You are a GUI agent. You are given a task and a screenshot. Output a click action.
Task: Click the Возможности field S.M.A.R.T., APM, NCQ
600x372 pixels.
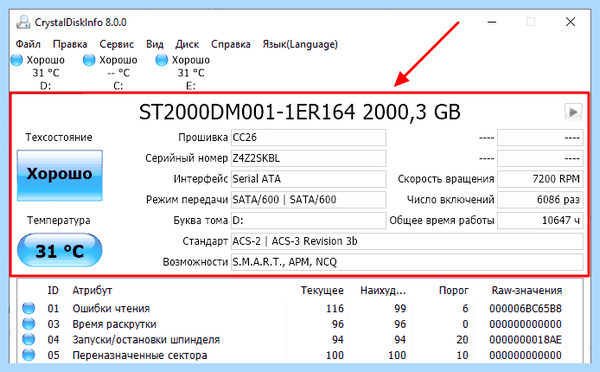click(407, 262)
